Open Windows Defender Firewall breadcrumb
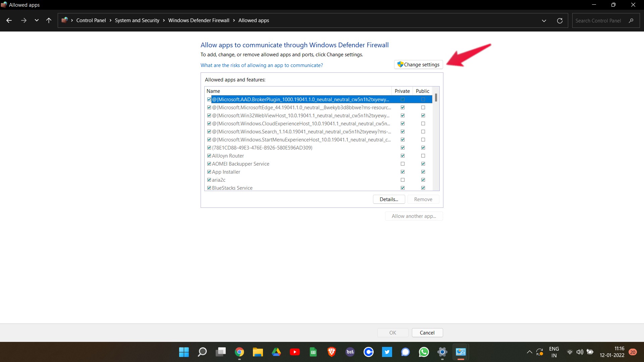644x362 pixels. 199,20
